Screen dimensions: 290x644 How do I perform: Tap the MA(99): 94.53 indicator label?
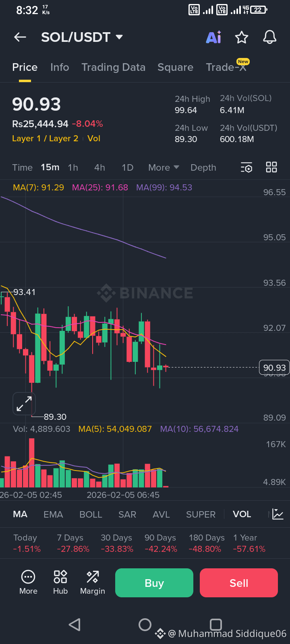click(x=164, y=188)
